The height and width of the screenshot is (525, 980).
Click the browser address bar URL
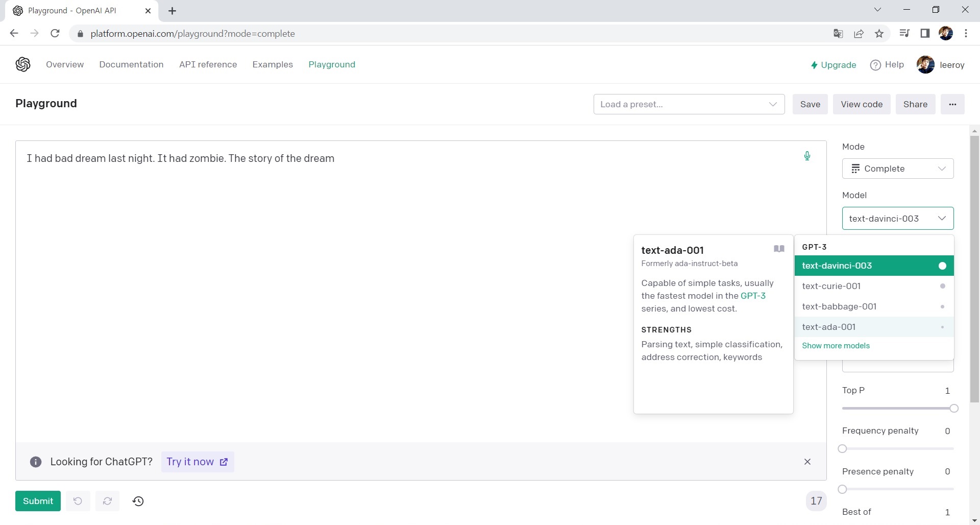[x=192, y=34]
